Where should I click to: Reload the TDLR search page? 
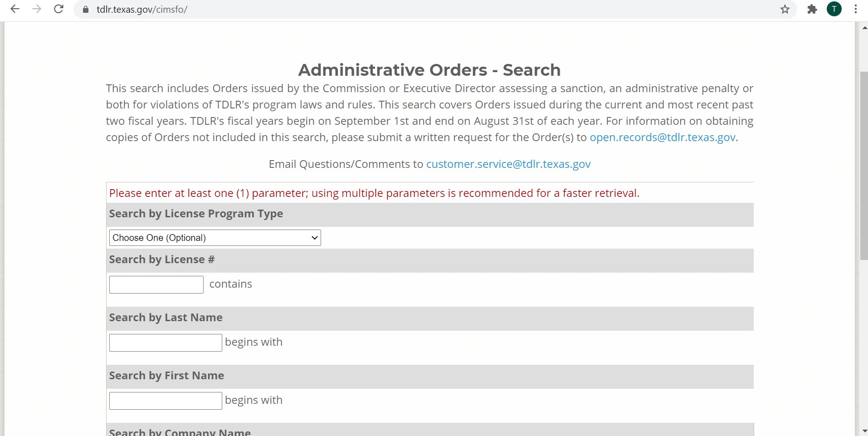click(x=59, y=9)
